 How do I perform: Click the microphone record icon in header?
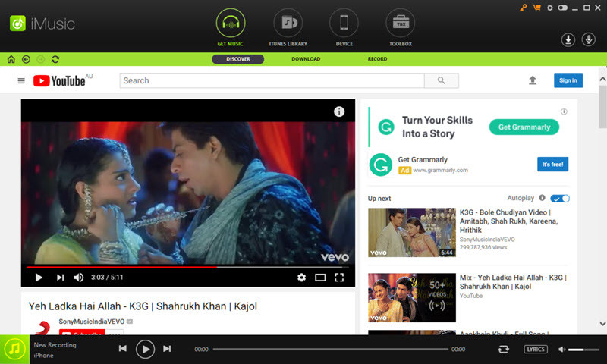pos(589,39)
